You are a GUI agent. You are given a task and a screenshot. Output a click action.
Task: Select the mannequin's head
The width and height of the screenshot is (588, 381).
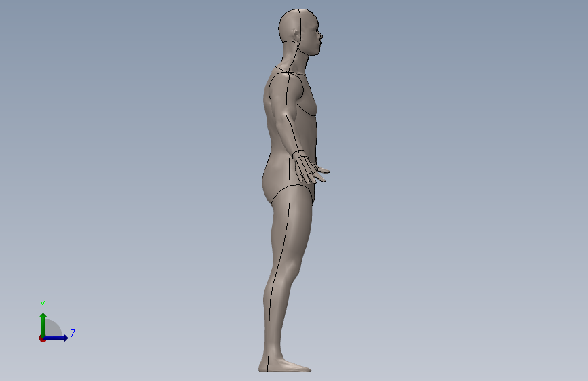[300, 33]
